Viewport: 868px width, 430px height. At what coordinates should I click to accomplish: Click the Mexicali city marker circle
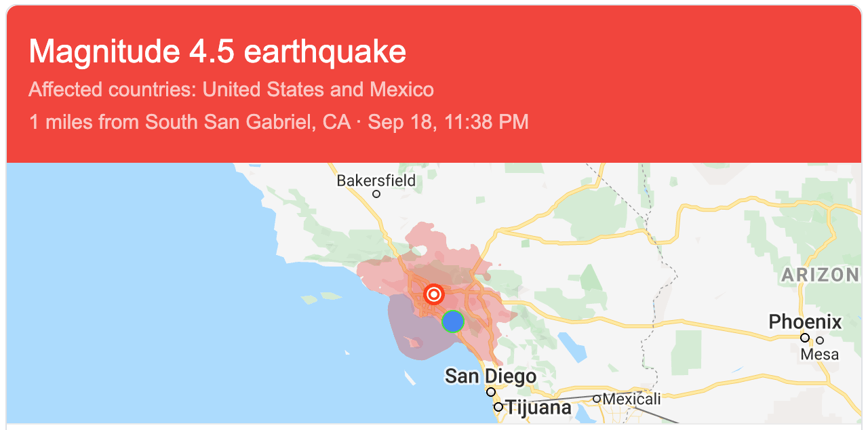(597, 399)
